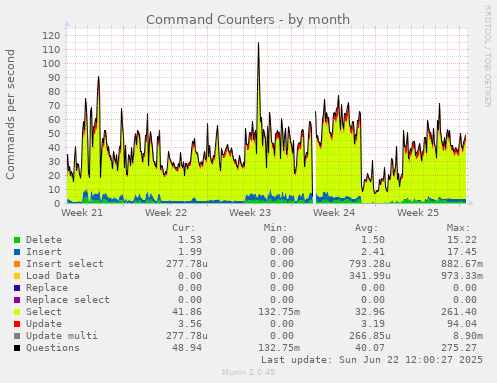Click the dark blue Replace swatch
Image resolution: width=497 pixels, height=383 pixels.
(x=17, y=288)
